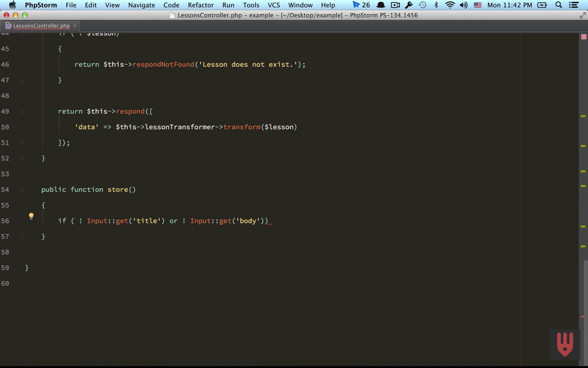Click the US flag input source icon
The height and width of the screenshot is (368, 588).
477,5
